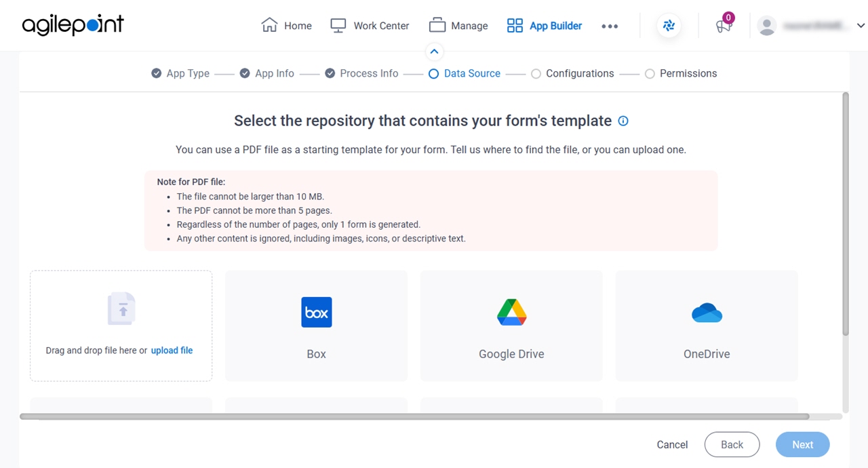The height and width of the screenshot is (468, 868).
Task: Click the notification count badge
Action: [x=728, y=18]
